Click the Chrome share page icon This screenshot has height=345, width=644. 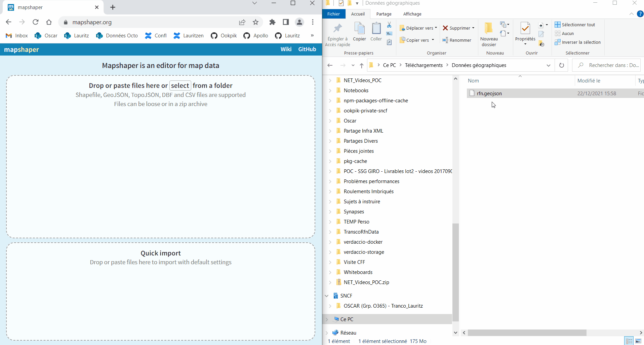click(242, 22)
